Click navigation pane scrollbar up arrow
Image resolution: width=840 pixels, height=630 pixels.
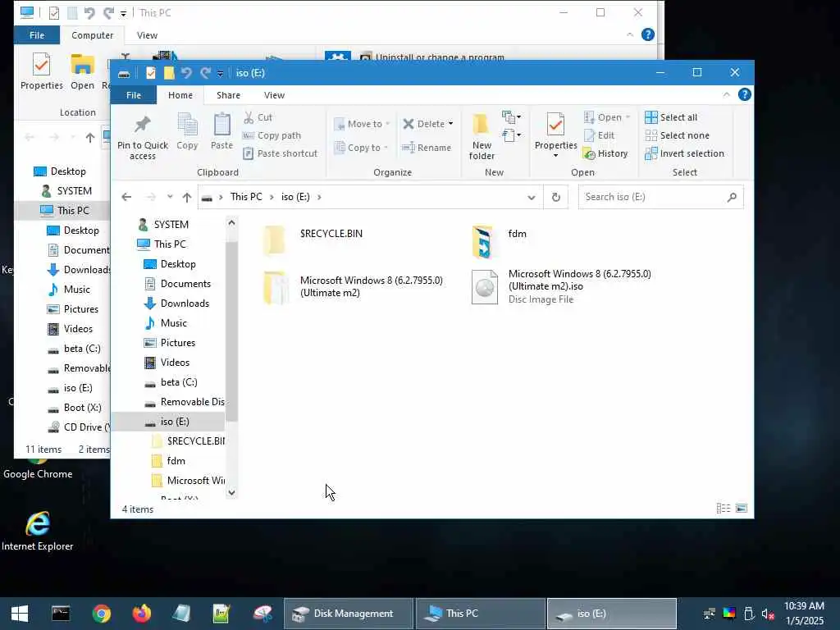click(x=231, y=223)
